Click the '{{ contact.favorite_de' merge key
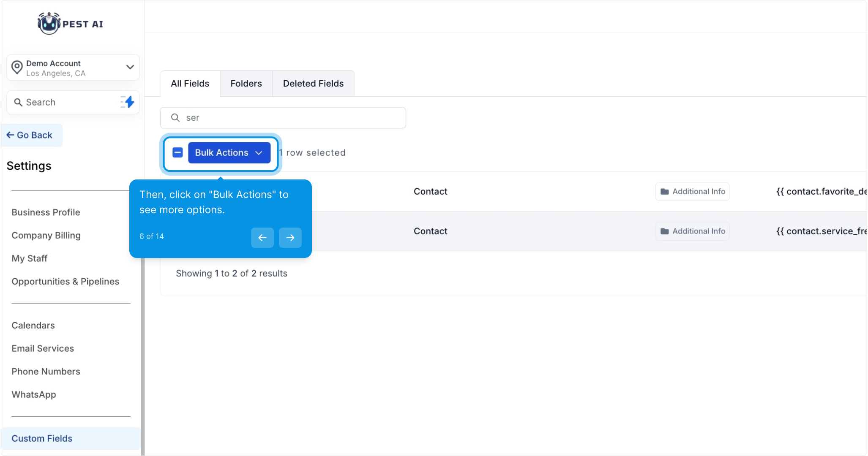 821,192
